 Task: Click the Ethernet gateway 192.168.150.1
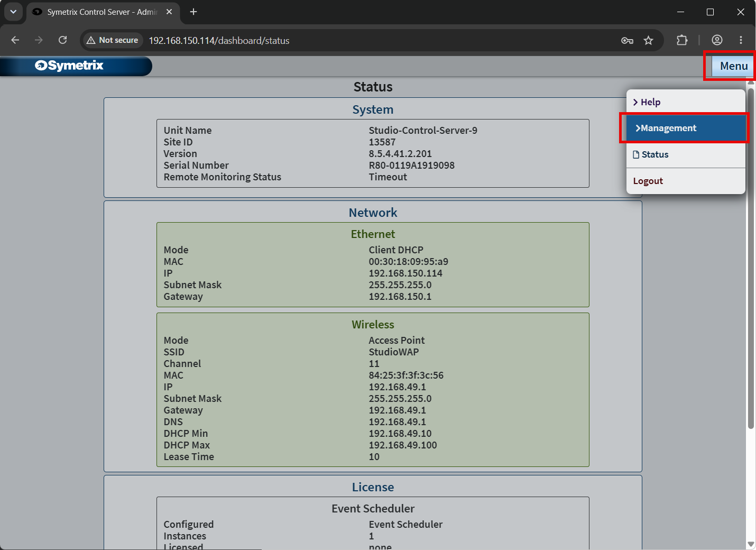(x=400, y=296)
